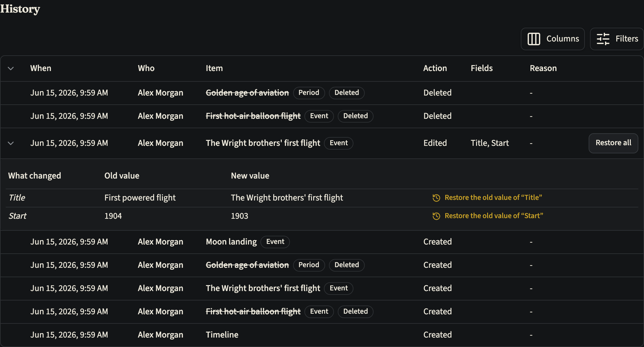Click Period tag in created Golden age row
This screenshot has height=347, width=644.
(x=309, y=265)
